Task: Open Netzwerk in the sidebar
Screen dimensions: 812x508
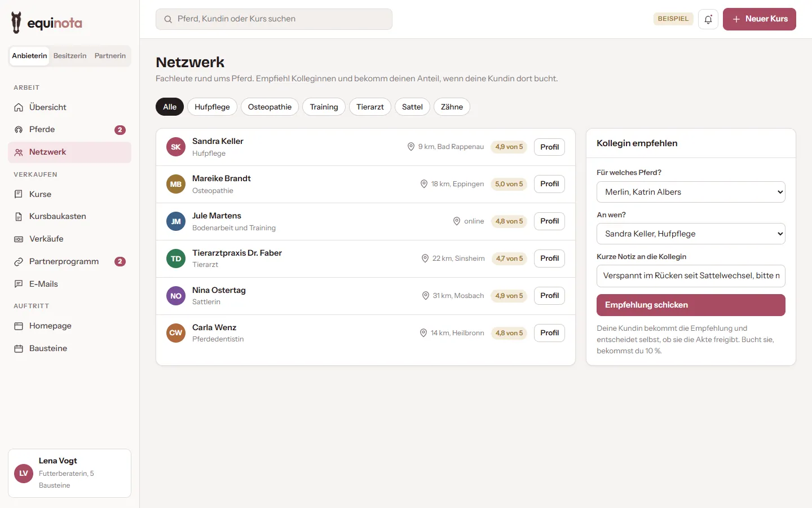Action: [x=70, y=152]
